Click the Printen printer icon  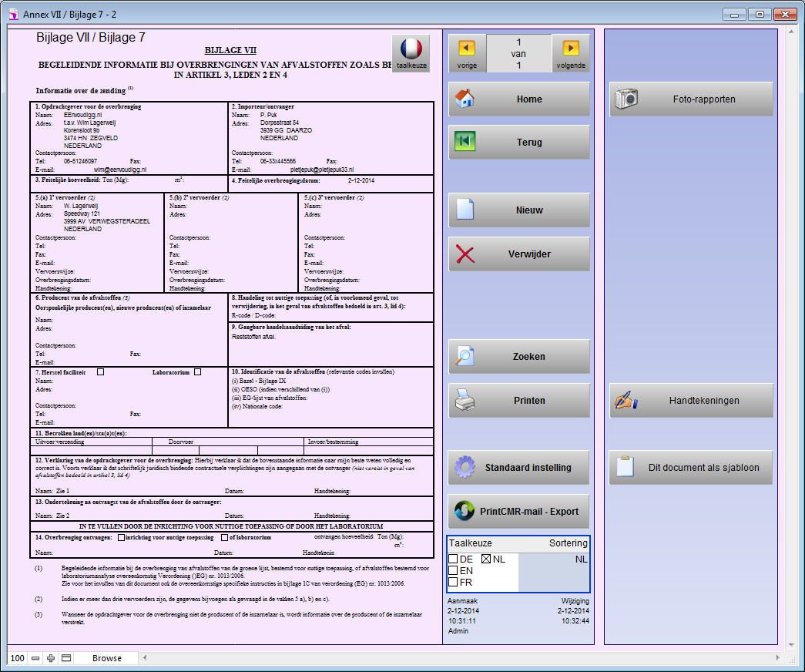pos(465,400)
